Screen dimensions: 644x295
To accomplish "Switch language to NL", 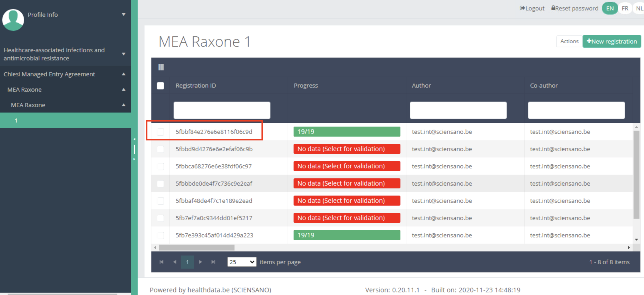I will pos(639,8).
